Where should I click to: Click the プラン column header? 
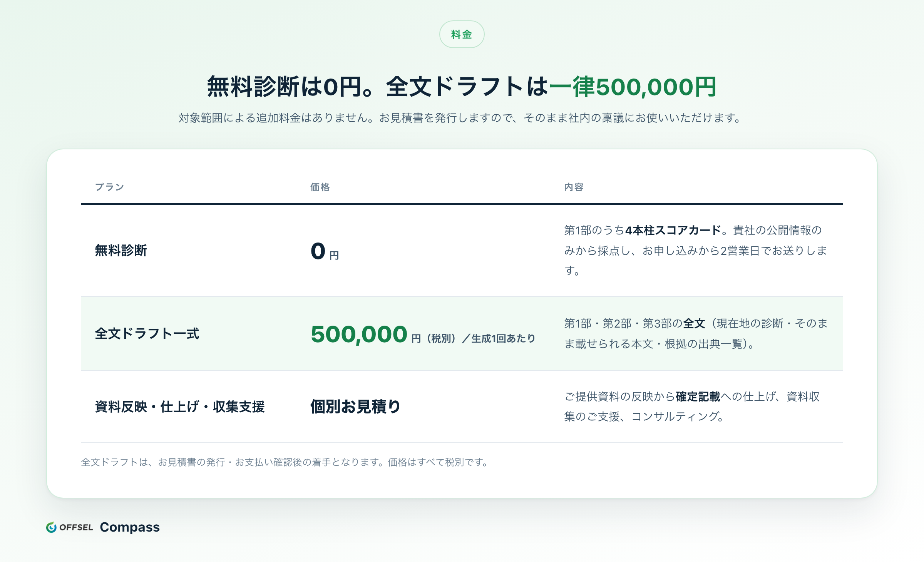pyautogui.click(x=110, y=187)
